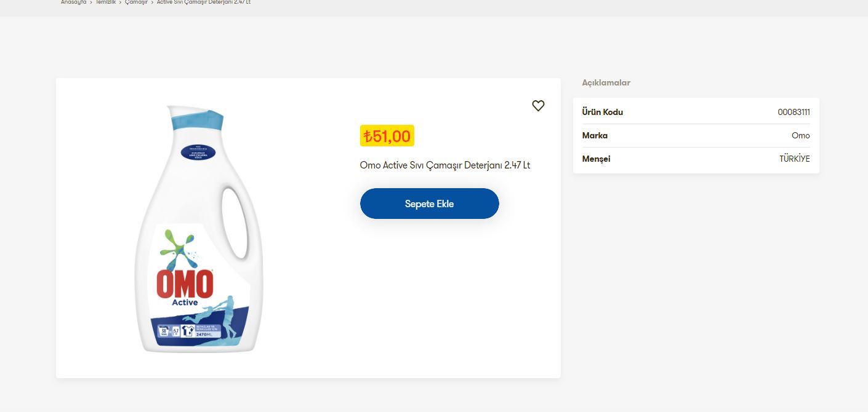The image size is (868, 412).
Task: Click chevron between Temizlik and Çamaşır
Action: point(121,2)
